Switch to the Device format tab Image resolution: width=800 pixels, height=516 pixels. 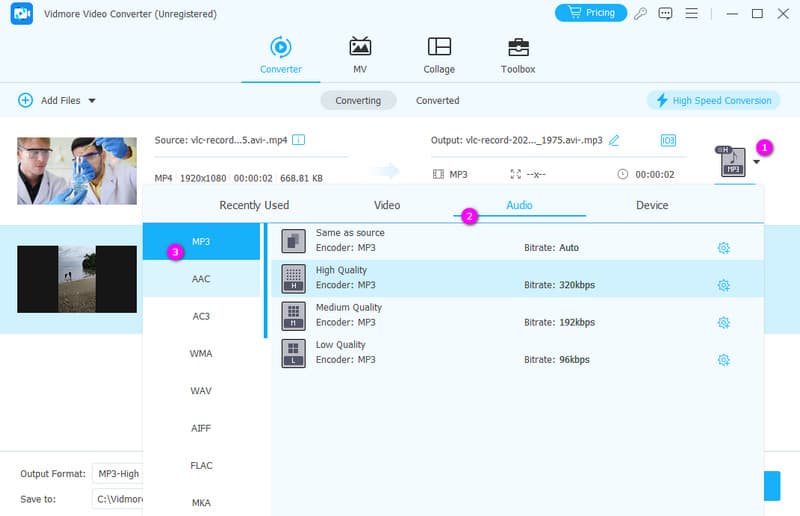[652, 205]
